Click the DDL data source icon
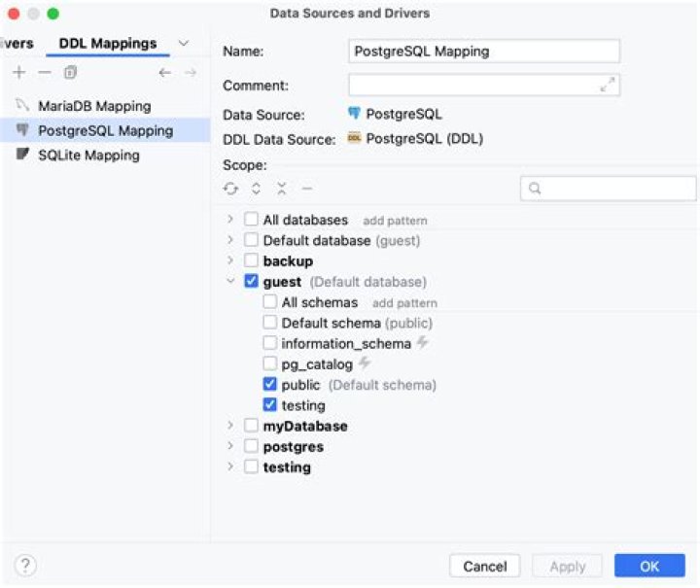Image resolution: width=700 pixels, height=588 pixels. [354, 138]
